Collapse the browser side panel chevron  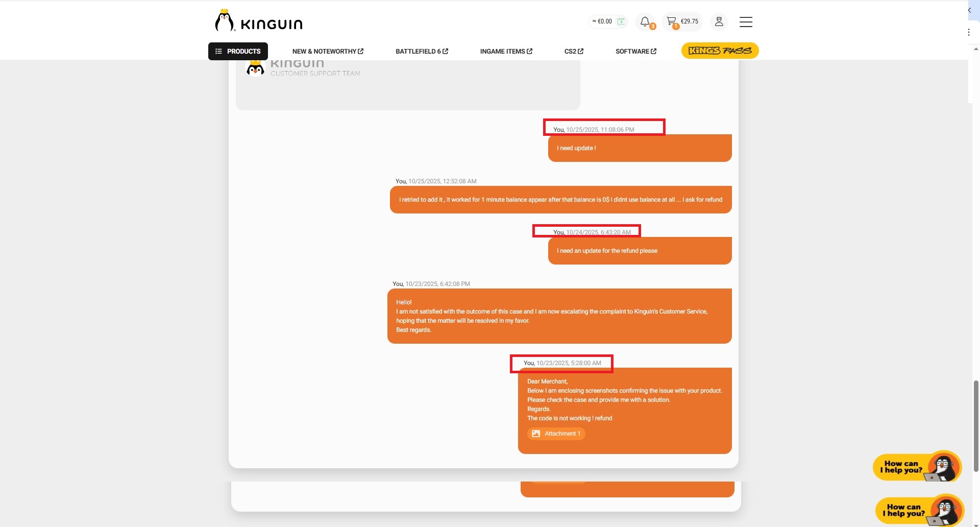pos(969,10)
